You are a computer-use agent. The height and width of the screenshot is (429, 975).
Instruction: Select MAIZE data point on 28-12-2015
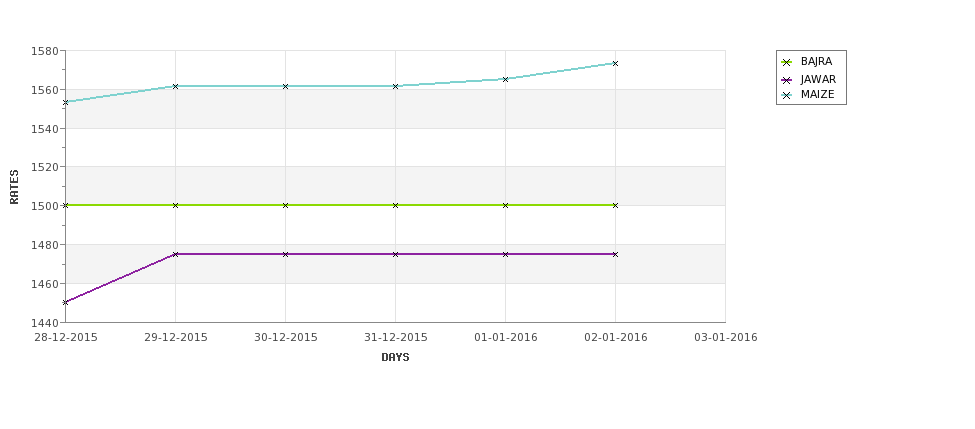65,102
